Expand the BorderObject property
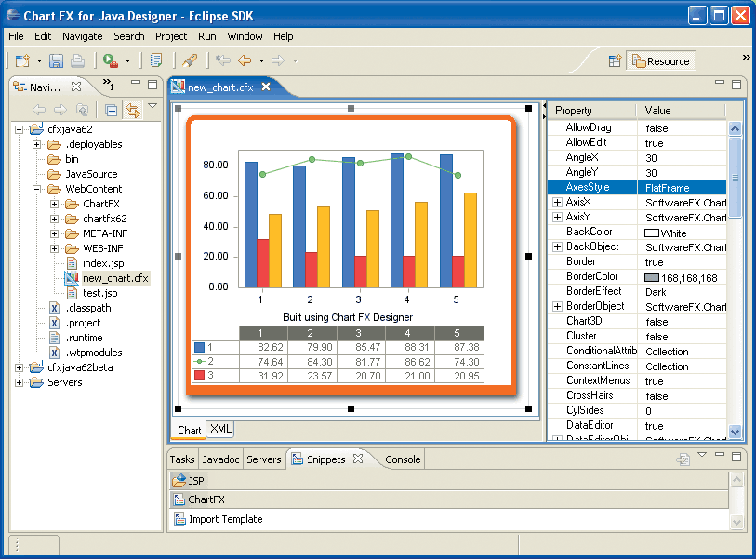 [557, 306]
